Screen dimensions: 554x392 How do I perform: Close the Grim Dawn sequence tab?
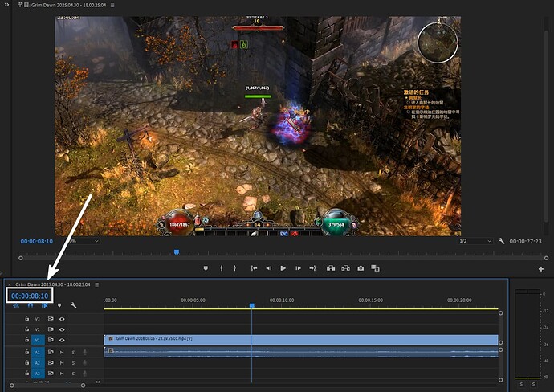point(10,284)
